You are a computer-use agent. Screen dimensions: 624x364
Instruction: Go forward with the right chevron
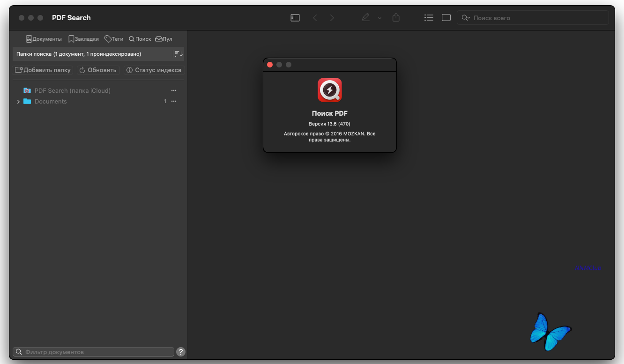pos(332,18)
